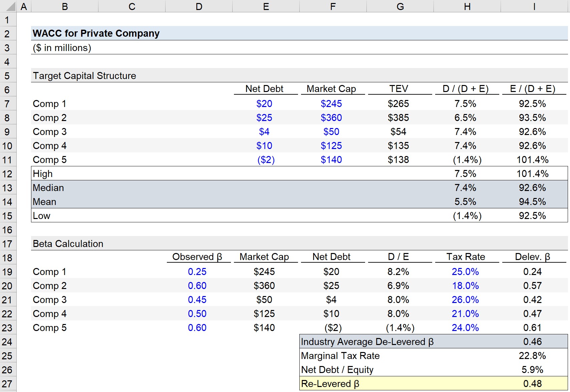
Task: Select Re-Levered β result 0.48
Action: 533,384
